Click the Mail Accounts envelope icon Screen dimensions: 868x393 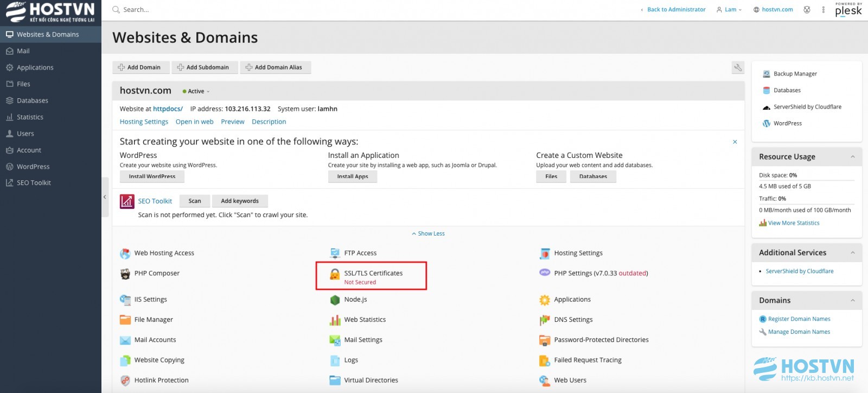pyautogui.click(x=125, y=340)
